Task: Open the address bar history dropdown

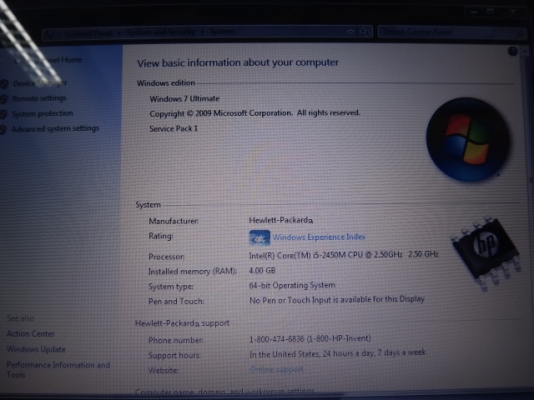Action: [350, 32]
